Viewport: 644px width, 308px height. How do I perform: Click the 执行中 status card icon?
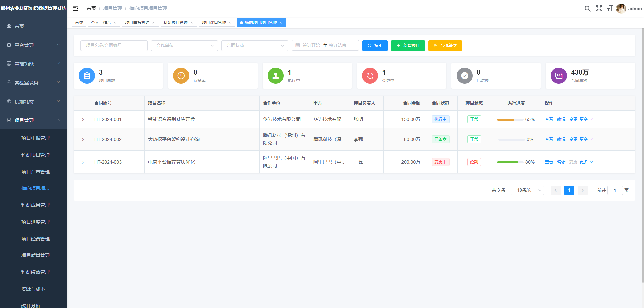(x=275, y=76)
